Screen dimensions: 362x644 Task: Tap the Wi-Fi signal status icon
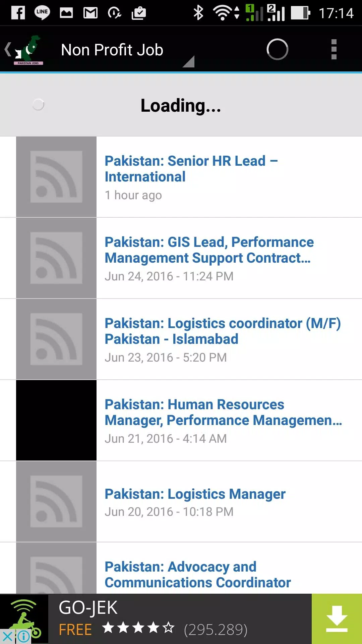click(x=223, y=13)
